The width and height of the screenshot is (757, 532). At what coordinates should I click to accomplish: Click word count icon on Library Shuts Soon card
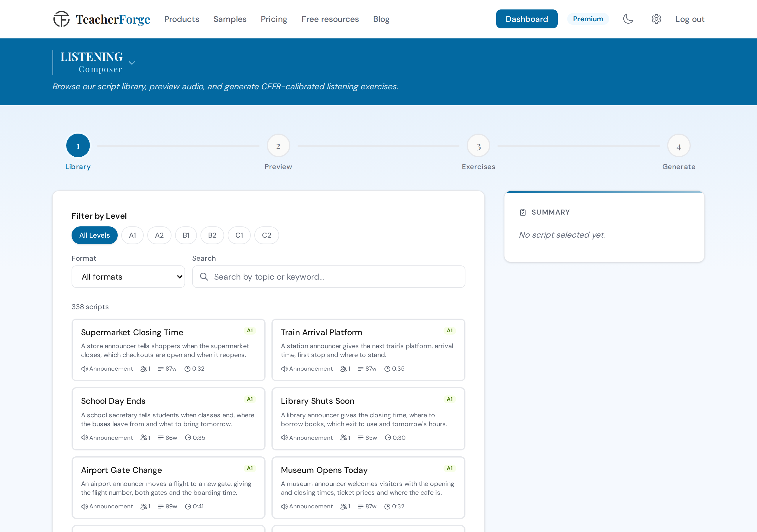pyautogui.click(x=361, y=437)
